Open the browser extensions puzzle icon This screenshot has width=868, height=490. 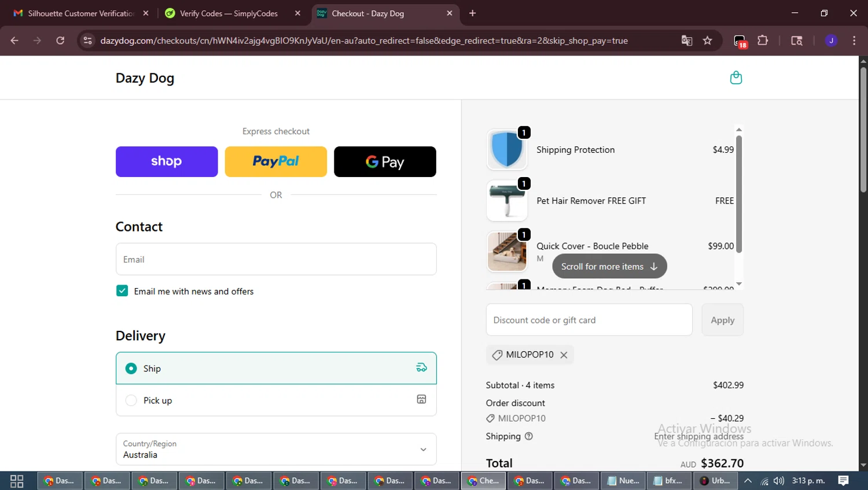click(763, 40)
